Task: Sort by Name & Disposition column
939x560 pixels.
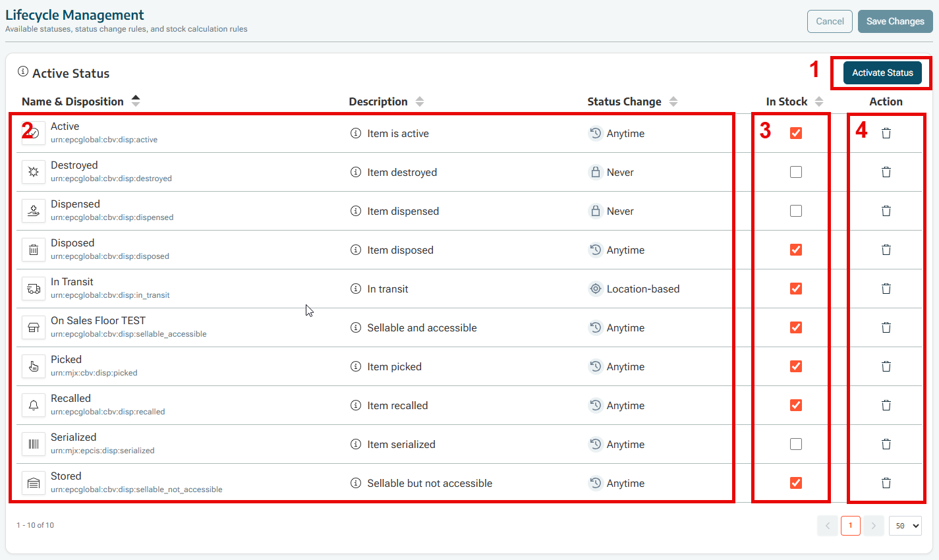Action: 136,101
